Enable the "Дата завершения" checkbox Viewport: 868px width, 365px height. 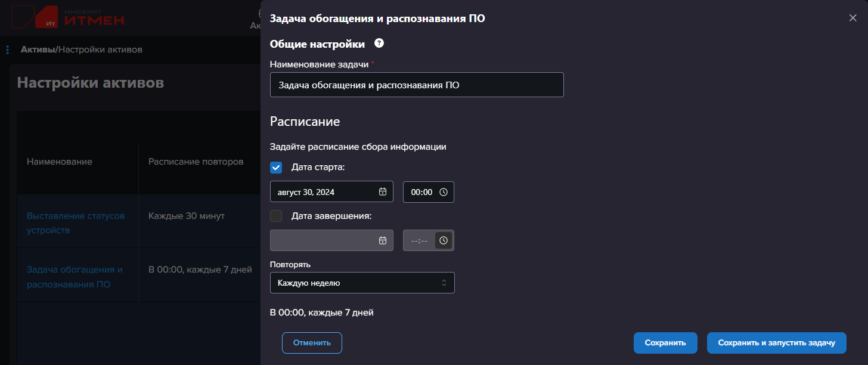click(x=276, y=216)
